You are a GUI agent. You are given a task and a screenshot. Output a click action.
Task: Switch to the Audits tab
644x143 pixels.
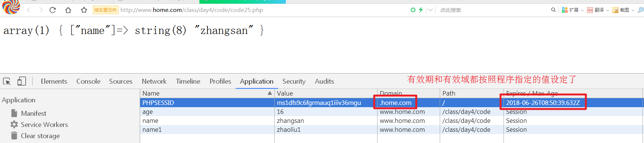[324, 81]
